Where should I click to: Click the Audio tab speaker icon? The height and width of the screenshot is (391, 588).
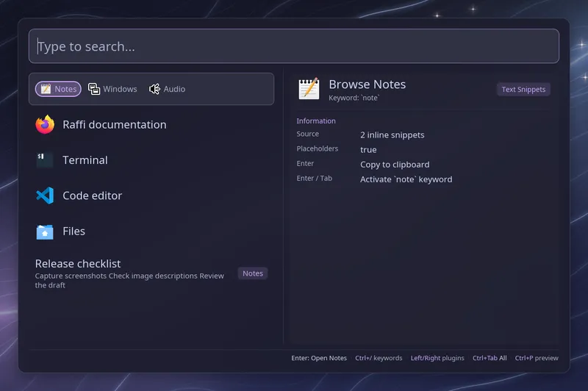[x=154, y=89]
